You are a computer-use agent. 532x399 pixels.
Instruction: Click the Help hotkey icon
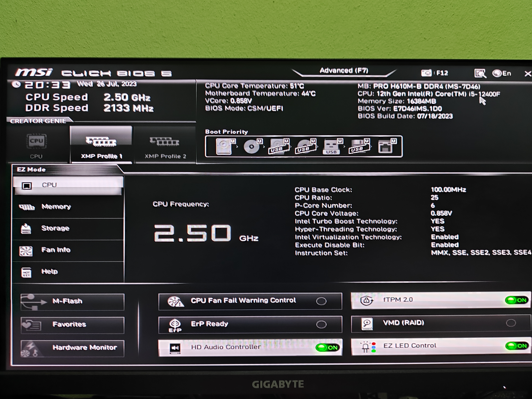click(x=26, y=273)
